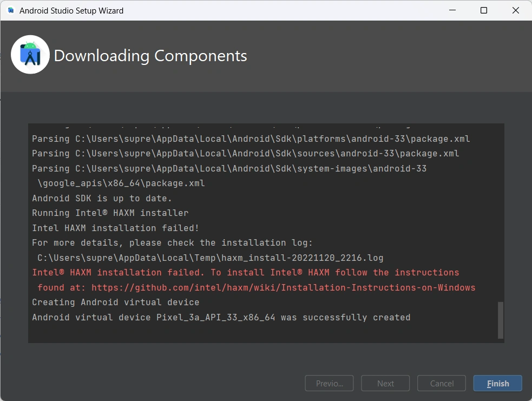Click the greyed-out Next button
The width and height of the screenshot is (532, 401).
385,383
